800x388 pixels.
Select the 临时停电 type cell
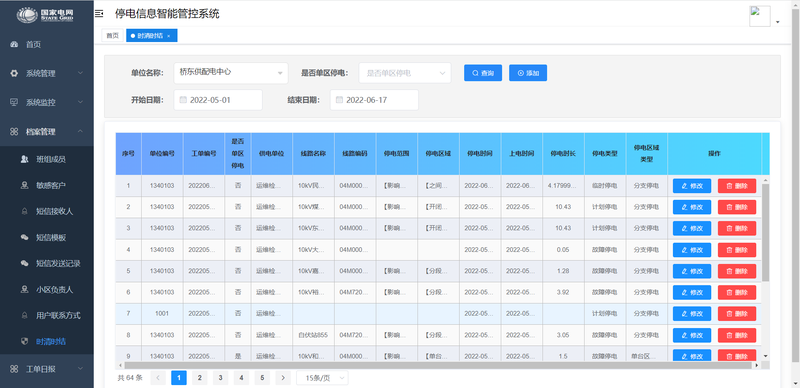[x=605, y=186]
